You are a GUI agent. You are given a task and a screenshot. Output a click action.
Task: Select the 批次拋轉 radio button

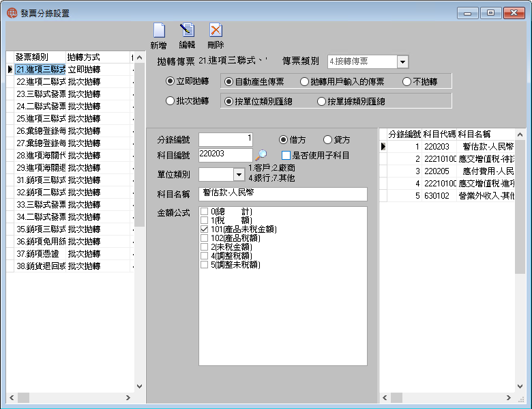[170, 101]
